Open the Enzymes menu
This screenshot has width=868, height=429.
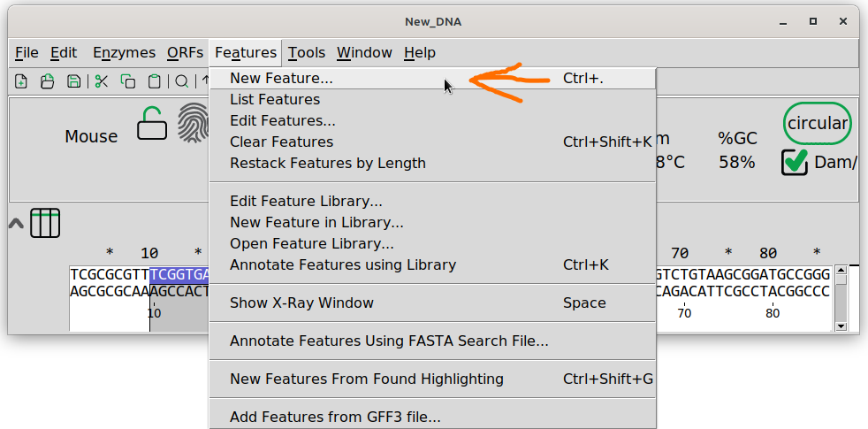coord(124,53)
